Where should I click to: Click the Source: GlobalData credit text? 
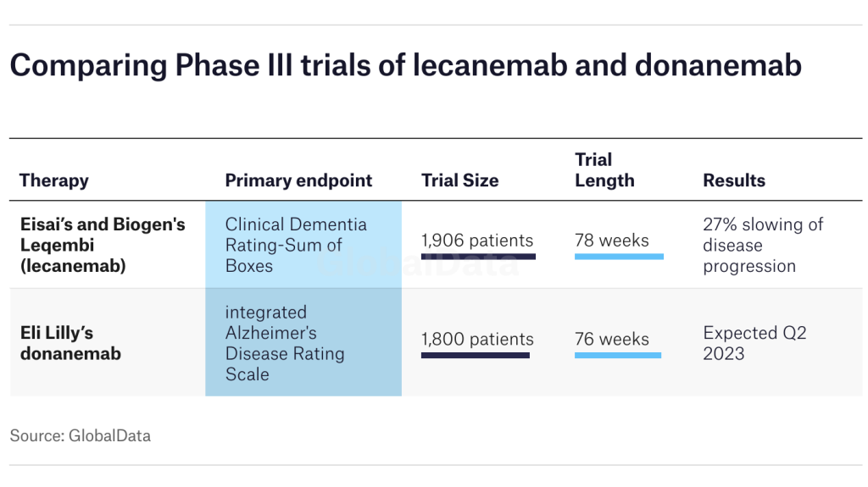[81, 436]
